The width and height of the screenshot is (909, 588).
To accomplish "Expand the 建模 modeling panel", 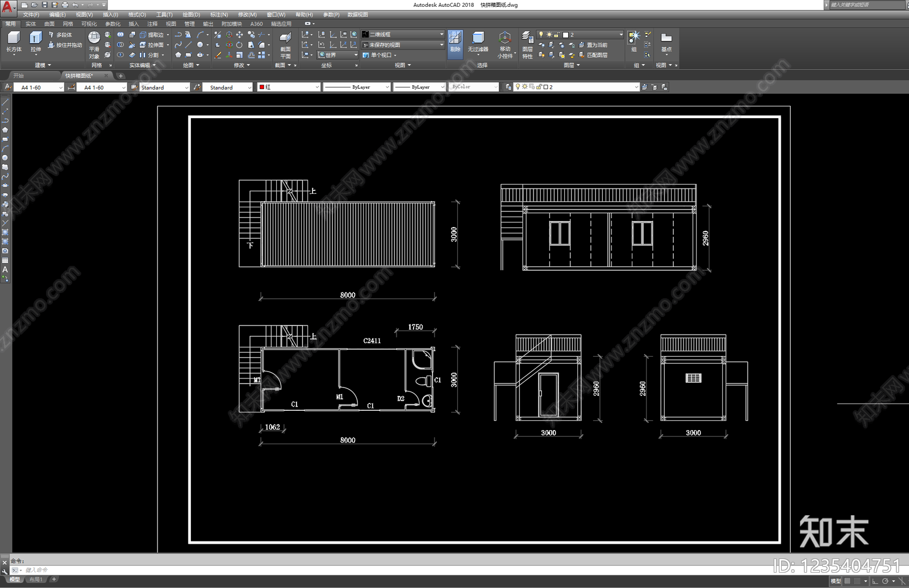I will click(x=43, y=65).
